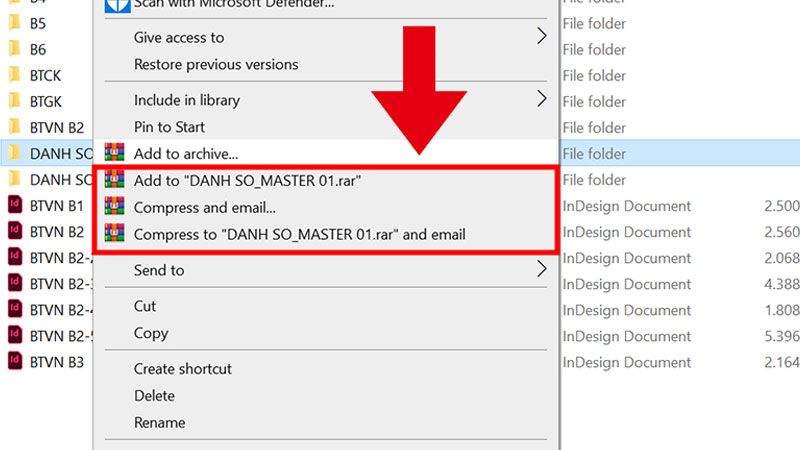Click File folder type of B5 row
This screenshot has height=450, width=800.
click(594, 23)
